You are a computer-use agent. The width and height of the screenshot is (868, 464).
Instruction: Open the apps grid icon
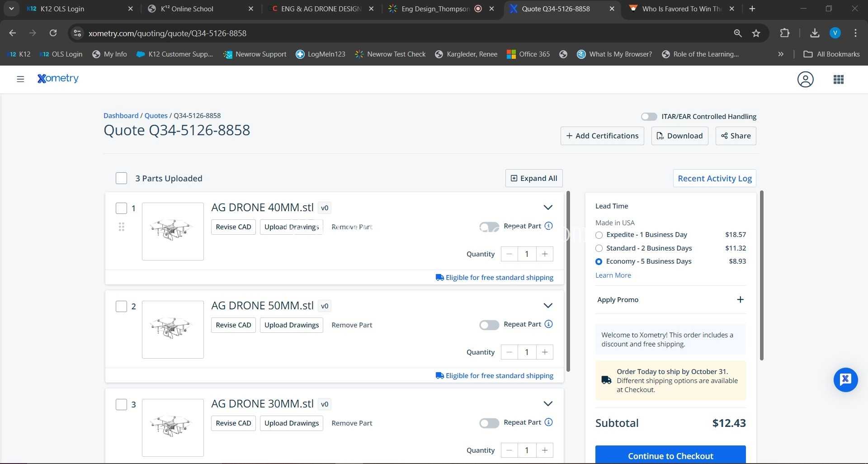click(839, 80)
